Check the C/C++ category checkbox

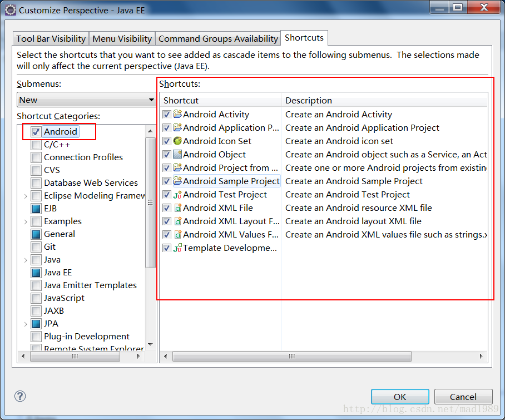[x=36, y=144]
